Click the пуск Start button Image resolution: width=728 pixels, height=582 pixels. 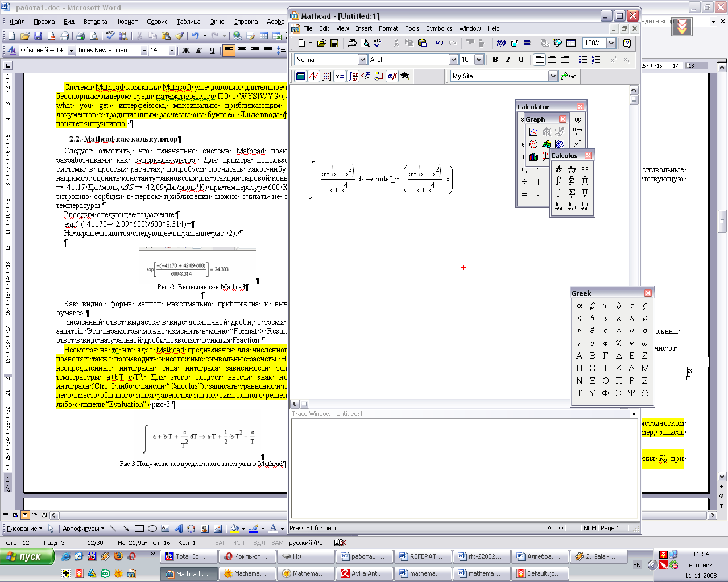27,556
